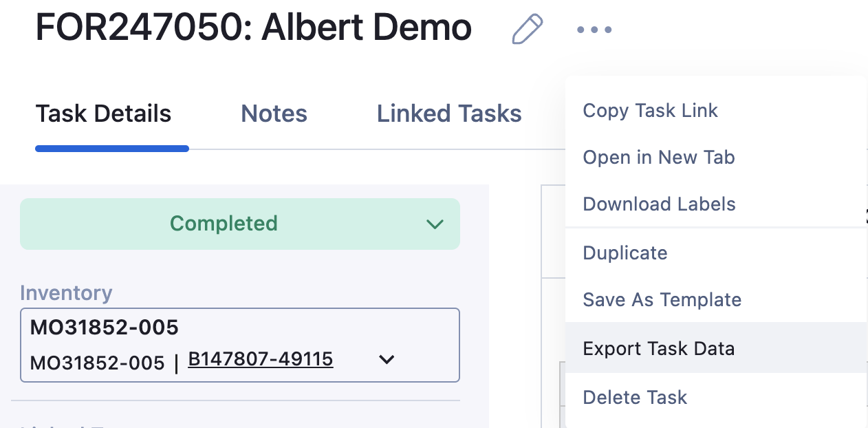Image resolution: width=868 pixels, height=428 pixels.
Task: Click Delete Task in the menu
Action: 635,398
